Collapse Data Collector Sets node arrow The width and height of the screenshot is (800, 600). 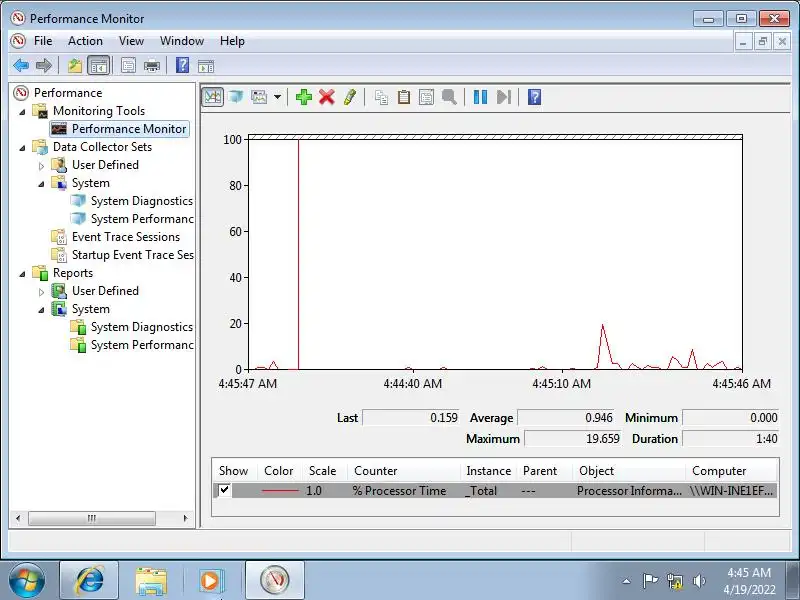[x=22, y=147]
